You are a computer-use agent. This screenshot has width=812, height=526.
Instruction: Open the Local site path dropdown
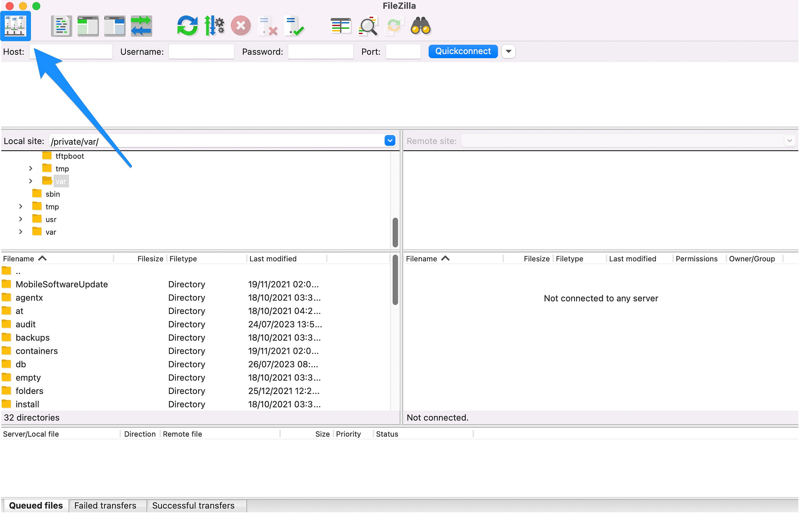pos(390,141)
